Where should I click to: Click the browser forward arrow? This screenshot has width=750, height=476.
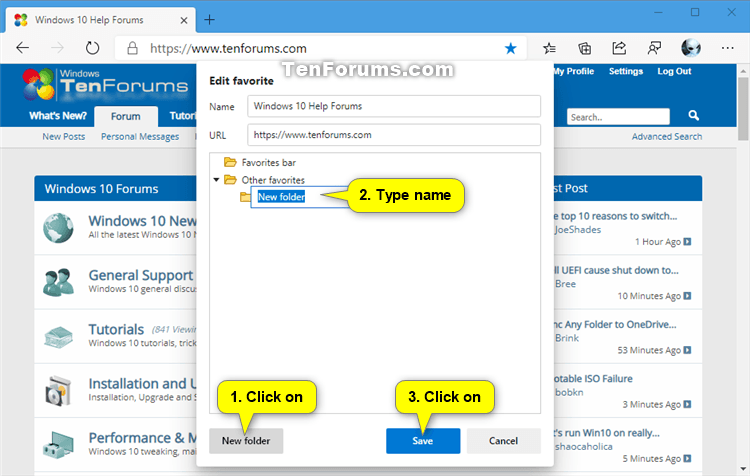(57, 48)
